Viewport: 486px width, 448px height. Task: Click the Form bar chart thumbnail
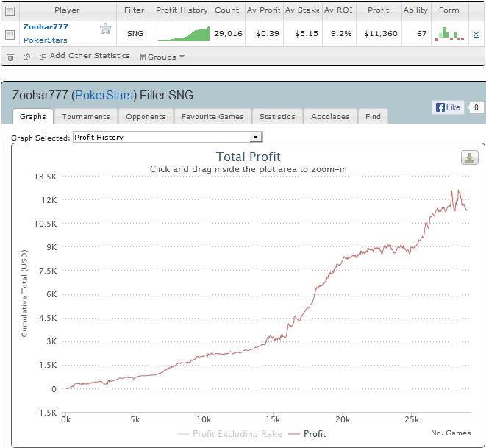[449, 33]
